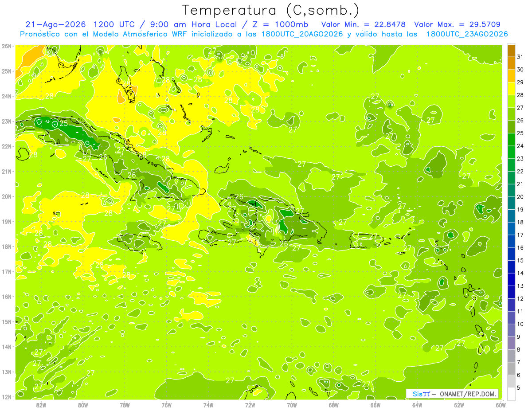532x411 pixels.
Task: Click the 30 label on the color legend
Action: pyautogui.click(x=520, y=70)
